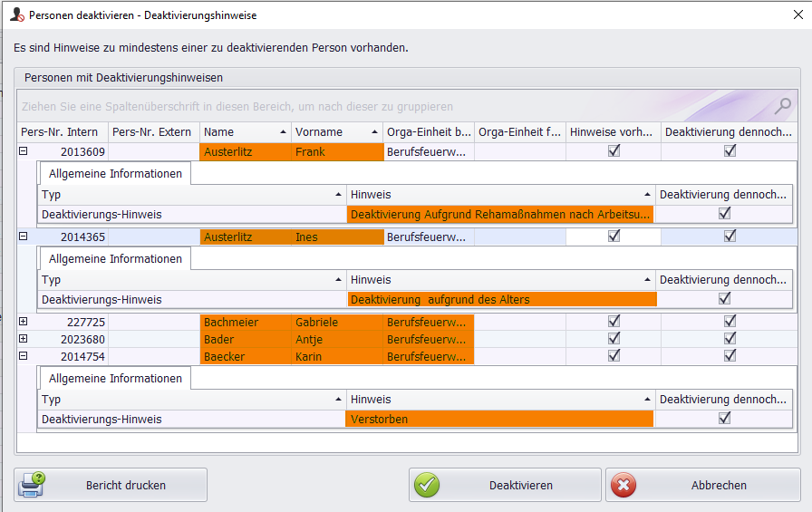Click the red X icon on Abbrechen
812x512 pixels.
623,485
